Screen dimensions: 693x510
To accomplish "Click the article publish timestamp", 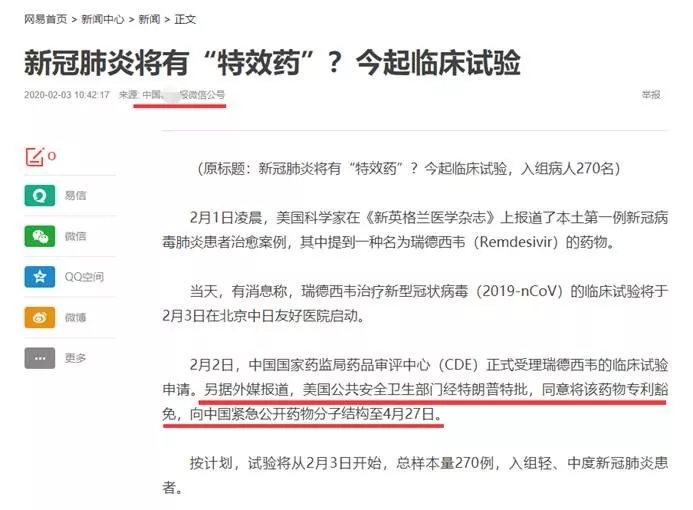I will [67, 95].
